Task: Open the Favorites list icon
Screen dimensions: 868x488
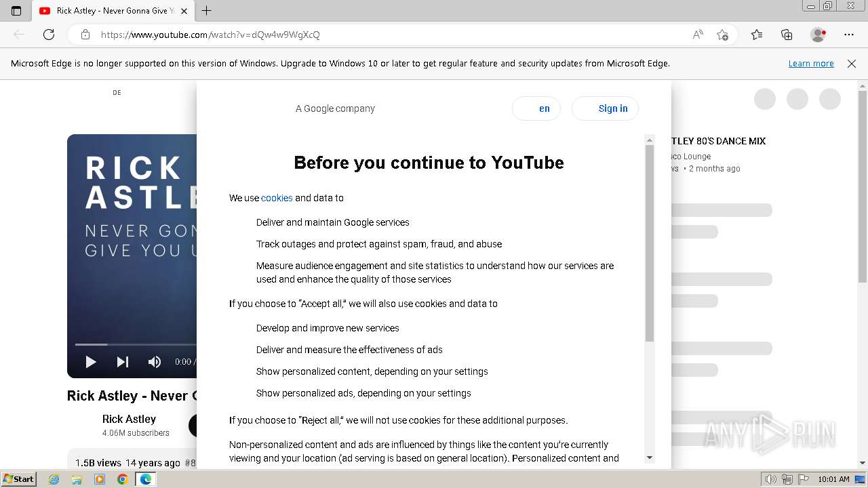Action: click(757, 35)
